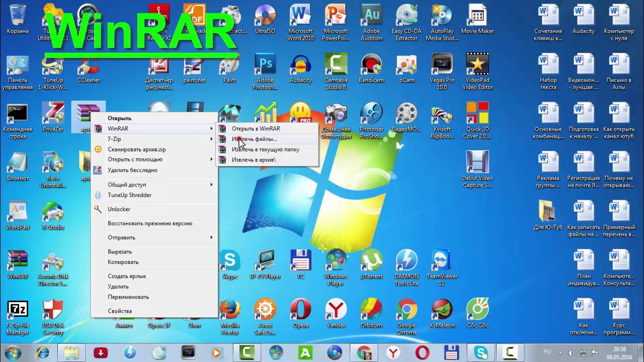Select Извлечь в архив\ submenu entry
644x362 pixels.
(x=267, y=160)
